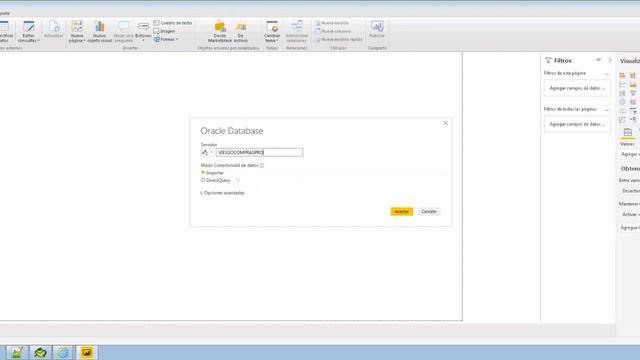Close the Oracle Database dialog
Viewport: 640px width, 360px height.
(x=446, y=123)
